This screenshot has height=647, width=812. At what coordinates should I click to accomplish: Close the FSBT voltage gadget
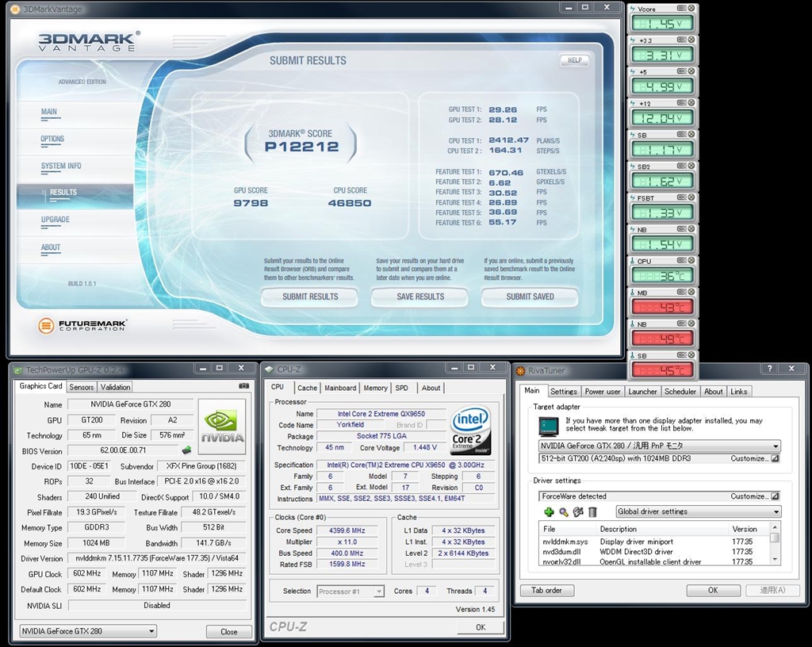(691, 197)
